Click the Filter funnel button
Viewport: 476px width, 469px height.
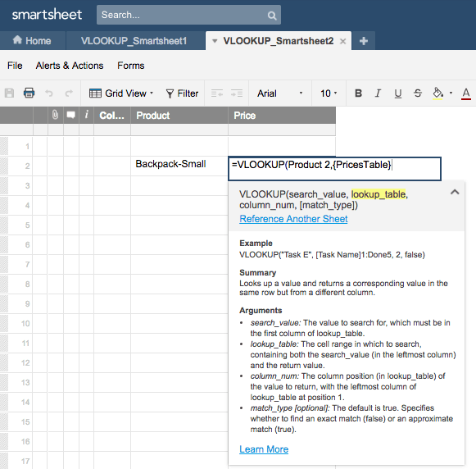pyautogui.click(x=182, y=93)
